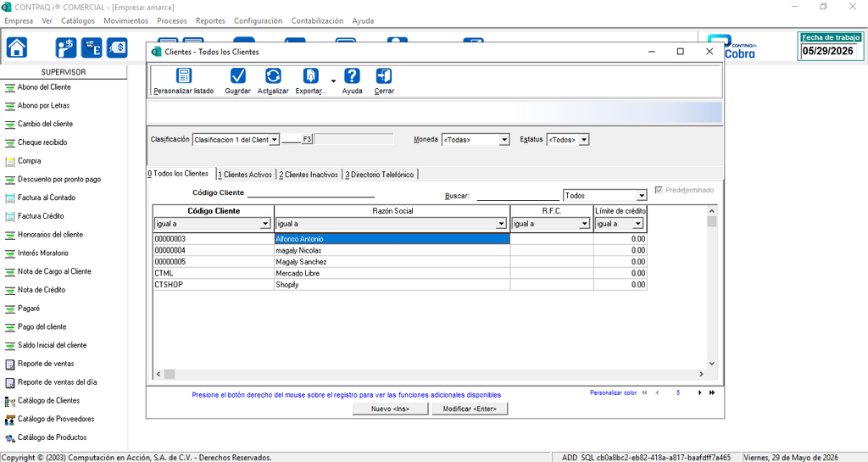868x462 pixels.
Task: Open Razón Social filter operator dropdown
Action: coord(501,224)
